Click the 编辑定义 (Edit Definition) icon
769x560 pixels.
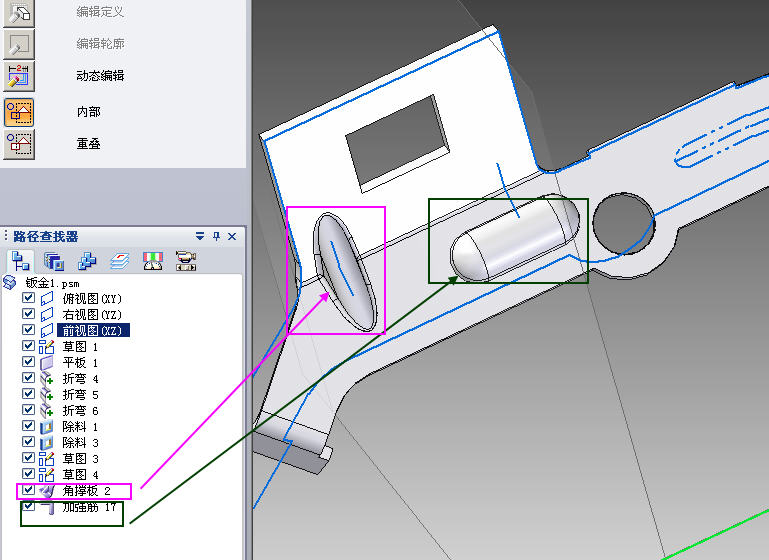coord(19,13)
